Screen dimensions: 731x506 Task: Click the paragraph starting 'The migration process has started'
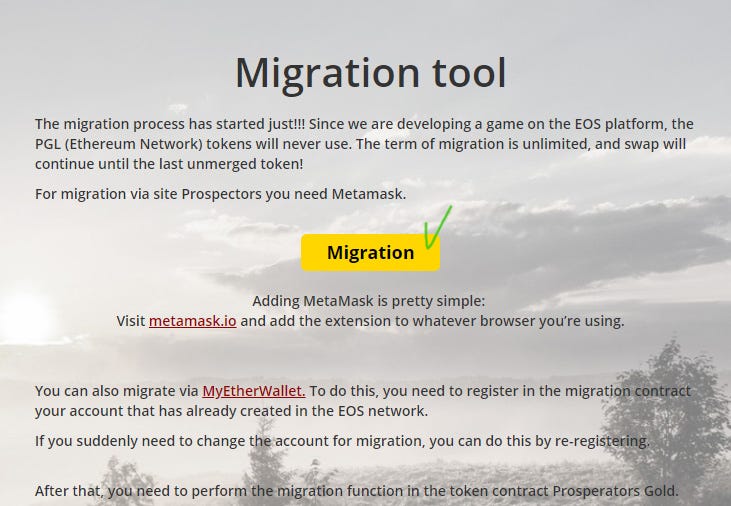(x=364, y=144)
